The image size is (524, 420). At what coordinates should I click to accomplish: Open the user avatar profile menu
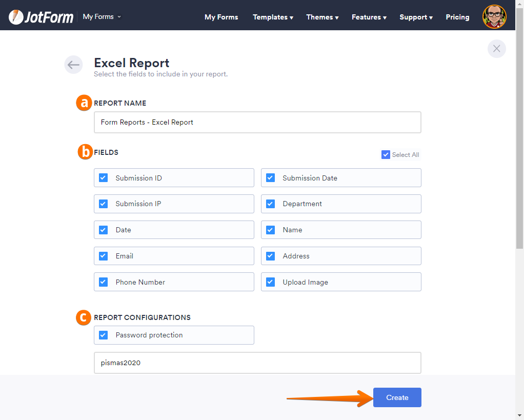tap(494, 17)
